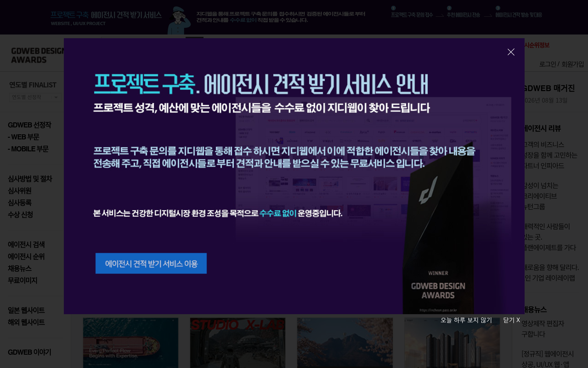Open 정규직 웹에이전시 상공 job post
The image size is (588, 368).
click(547, 359)
